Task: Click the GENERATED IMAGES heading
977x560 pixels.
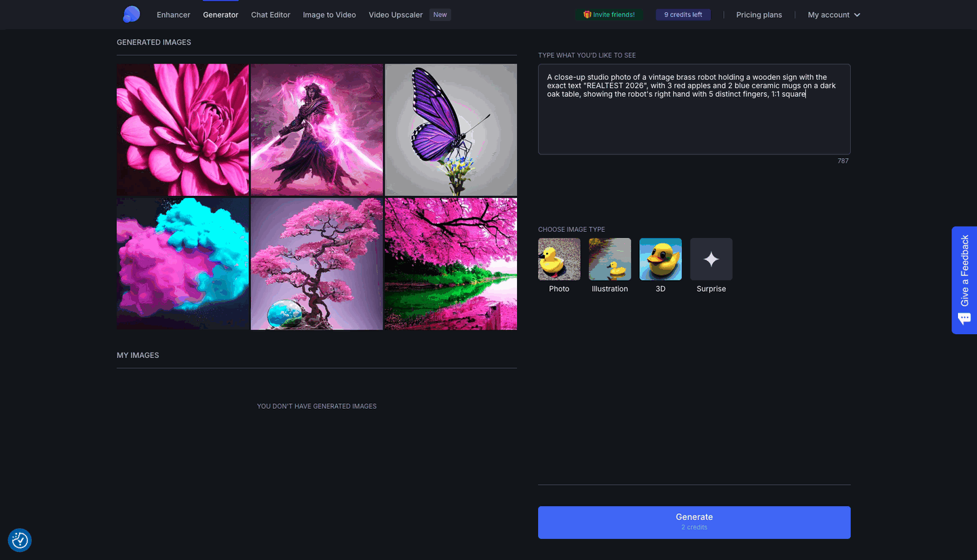Action: tap(154, 42)
